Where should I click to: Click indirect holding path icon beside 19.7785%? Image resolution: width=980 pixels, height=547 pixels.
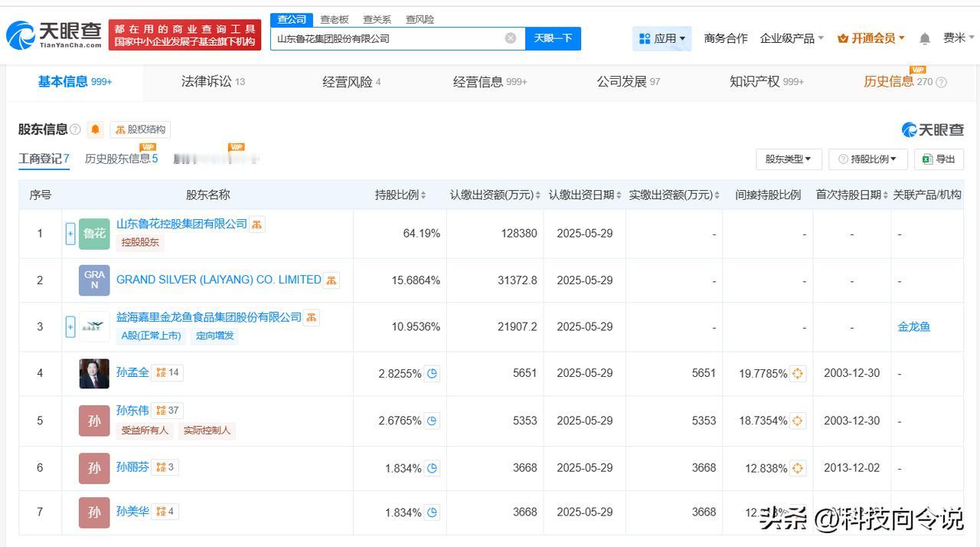coord(798,374)
